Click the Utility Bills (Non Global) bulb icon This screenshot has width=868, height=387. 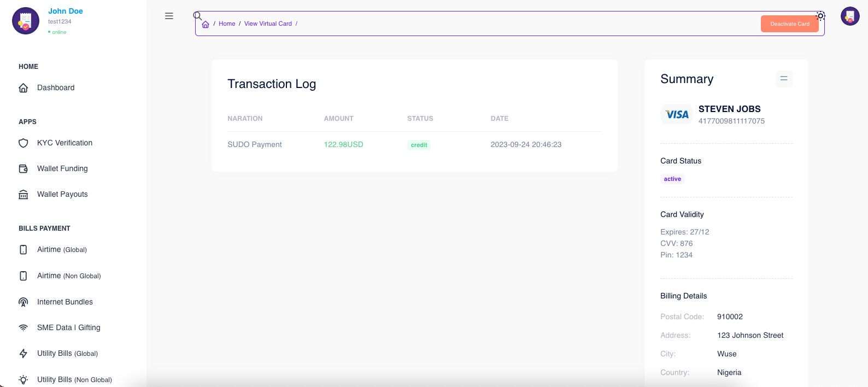(23, 379)
